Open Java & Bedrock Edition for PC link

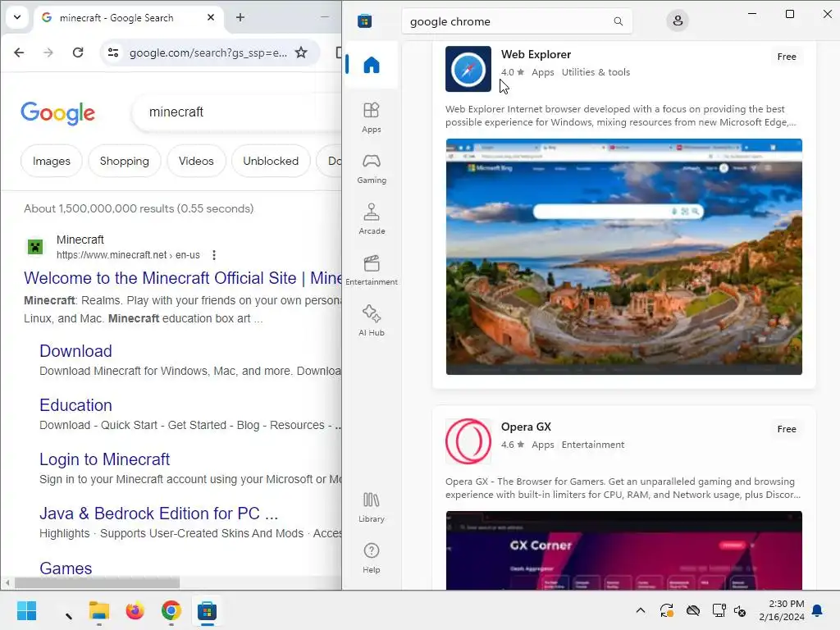(x=158, y=514)
